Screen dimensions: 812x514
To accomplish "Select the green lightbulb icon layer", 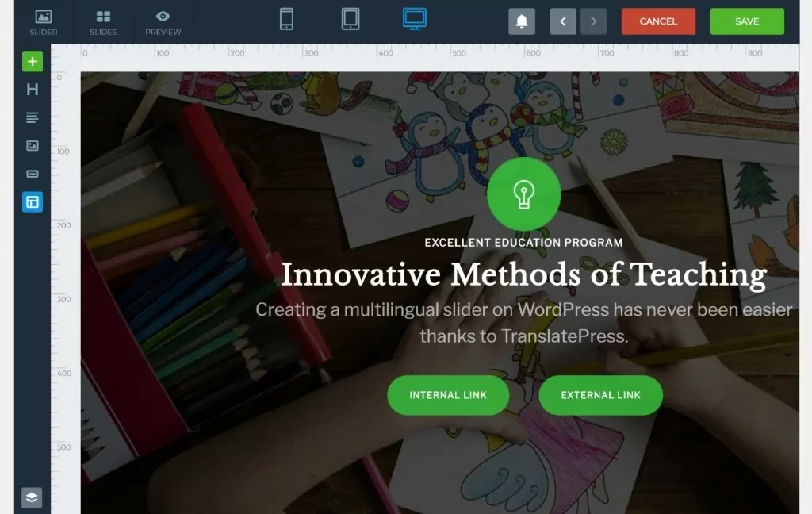I will click(x=523, y=194).
